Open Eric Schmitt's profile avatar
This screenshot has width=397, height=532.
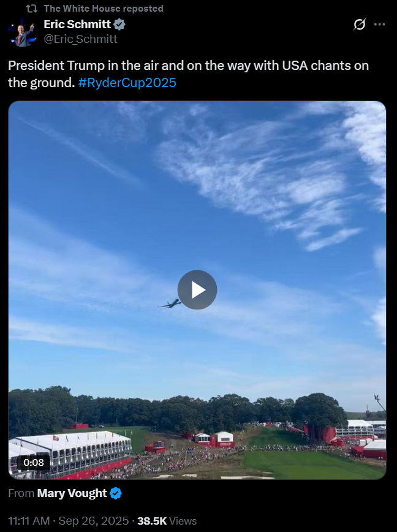(x=22, y=32)
